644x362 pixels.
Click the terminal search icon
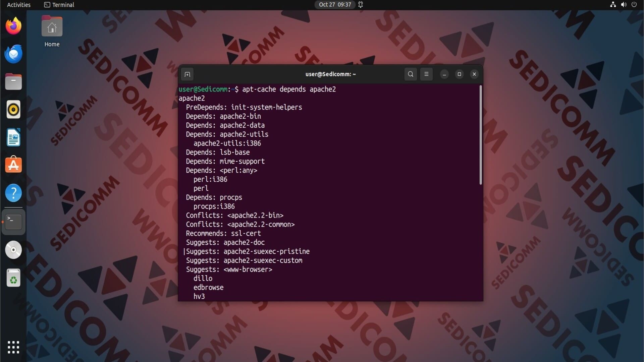tap(411, 74)
